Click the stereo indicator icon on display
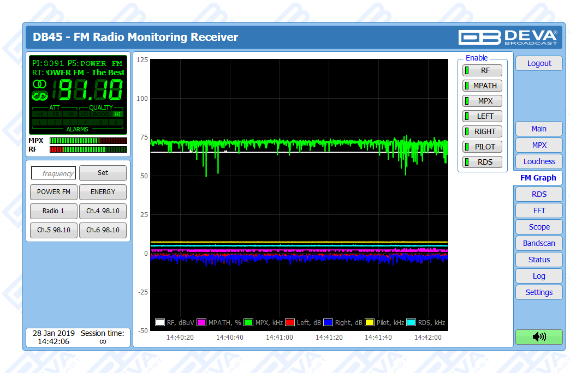This screenshot has height=373, width=588. (39, 84)
